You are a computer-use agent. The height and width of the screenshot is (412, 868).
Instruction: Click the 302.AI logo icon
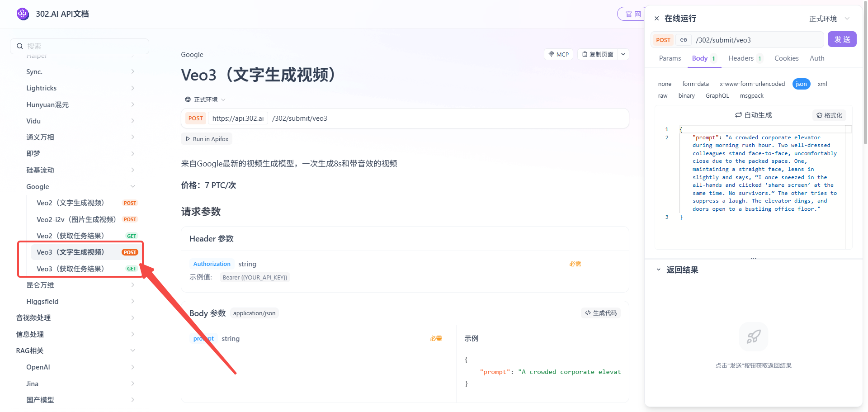[x=23, y=14]
